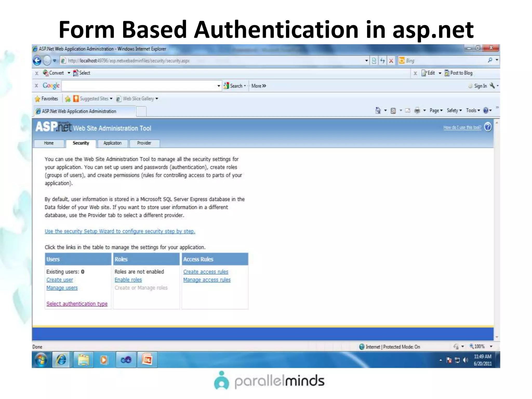Click the Refresh page icon
Image resolution: width=532 pixels, height=399 pixels.
(x=382, y=61)
